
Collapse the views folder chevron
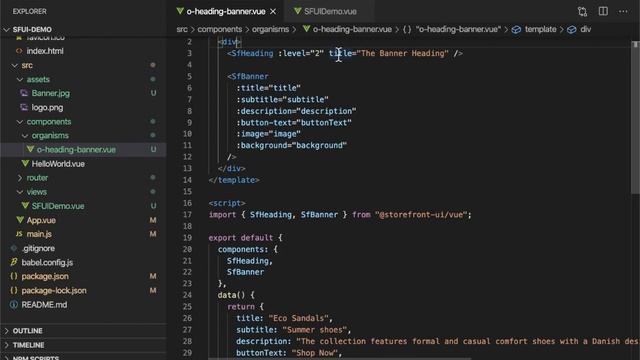pyautogui.click(x=20, y=192)
